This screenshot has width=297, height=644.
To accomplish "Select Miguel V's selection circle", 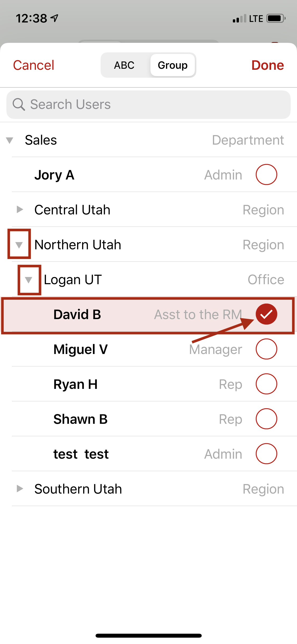I will pos(266,349).
